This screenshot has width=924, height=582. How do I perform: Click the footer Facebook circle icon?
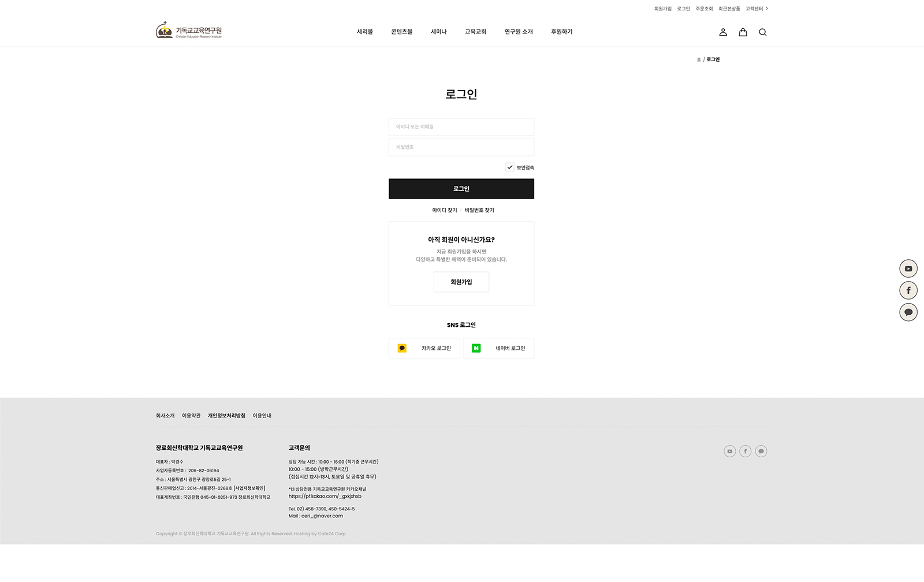tap(746, 452)
